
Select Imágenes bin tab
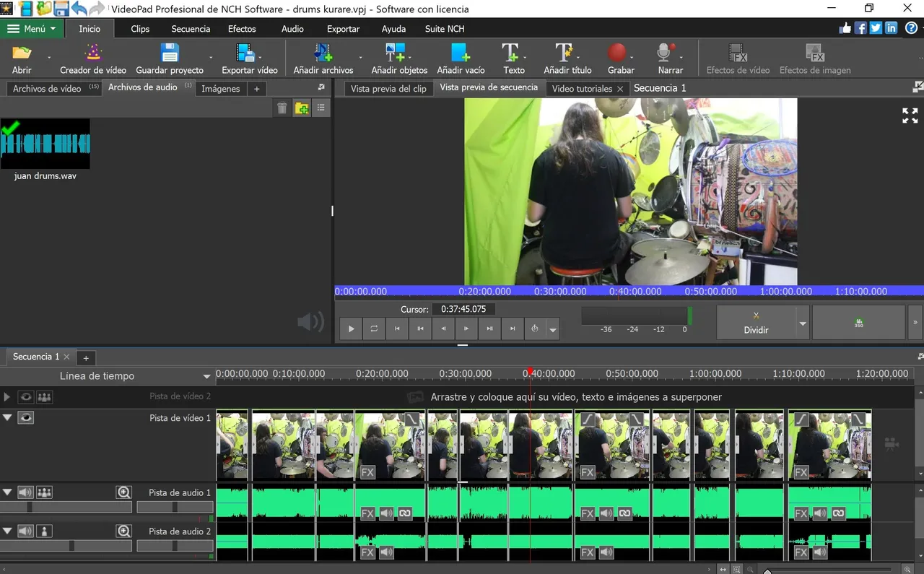[x=220, y=89]
